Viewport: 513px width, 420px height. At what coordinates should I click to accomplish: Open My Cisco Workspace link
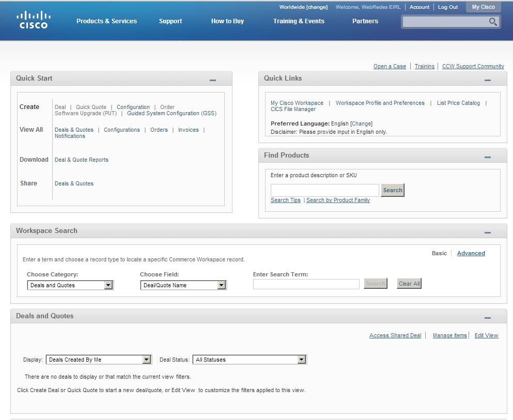pos(297,103)
